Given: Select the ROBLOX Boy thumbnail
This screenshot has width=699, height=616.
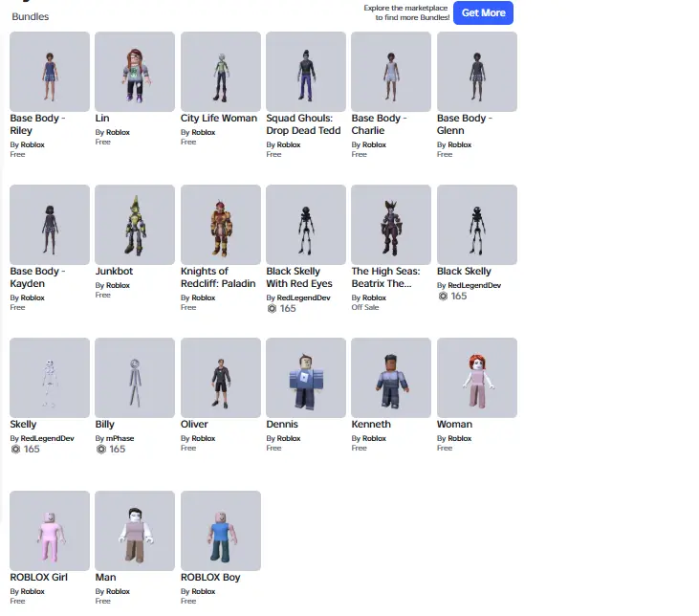Looking at the screenshot, I should (x=221, y=531).
